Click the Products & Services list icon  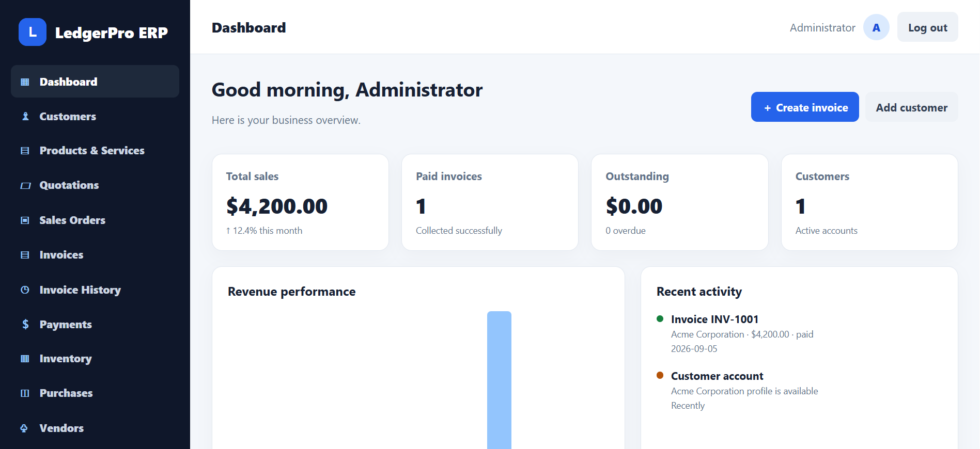pos(25,151)
